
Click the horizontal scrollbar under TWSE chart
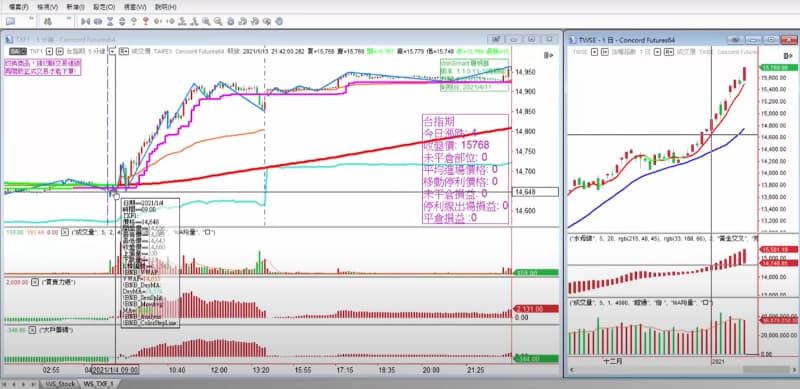(x=681, y=369)
